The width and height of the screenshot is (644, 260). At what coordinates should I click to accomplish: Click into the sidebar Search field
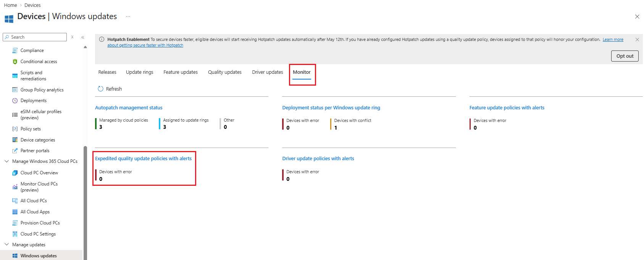pyautogui.click(x=35, y=37)
